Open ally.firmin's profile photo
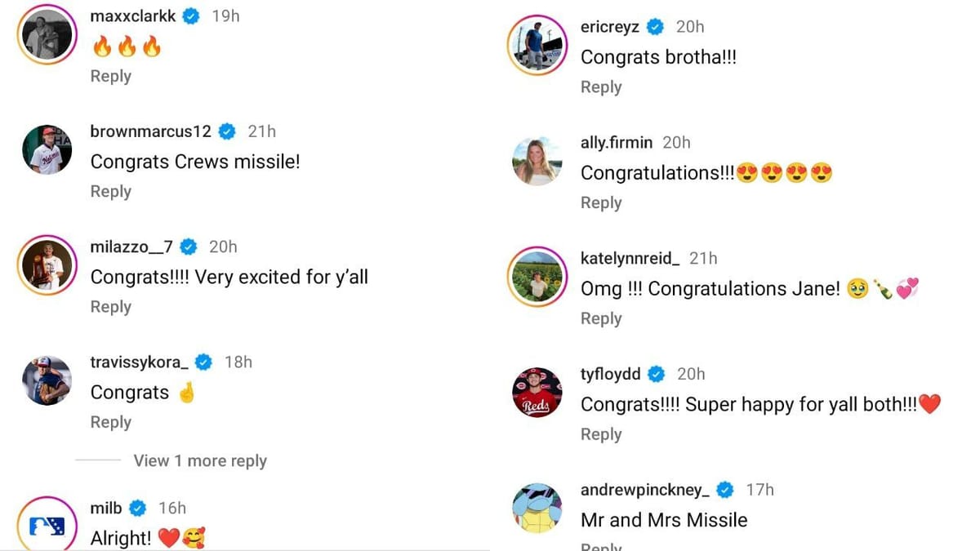The image size is (980, 551). pos(537,162)
